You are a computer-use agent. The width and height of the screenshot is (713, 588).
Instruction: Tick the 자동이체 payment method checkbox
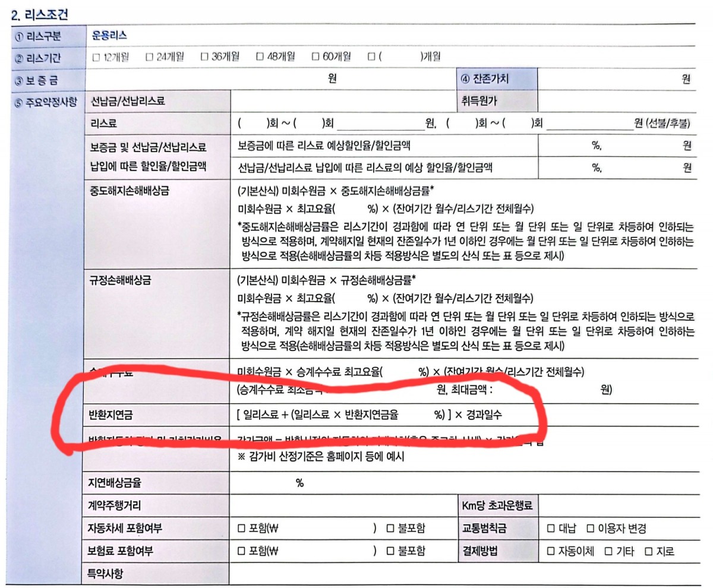[550, 551]
